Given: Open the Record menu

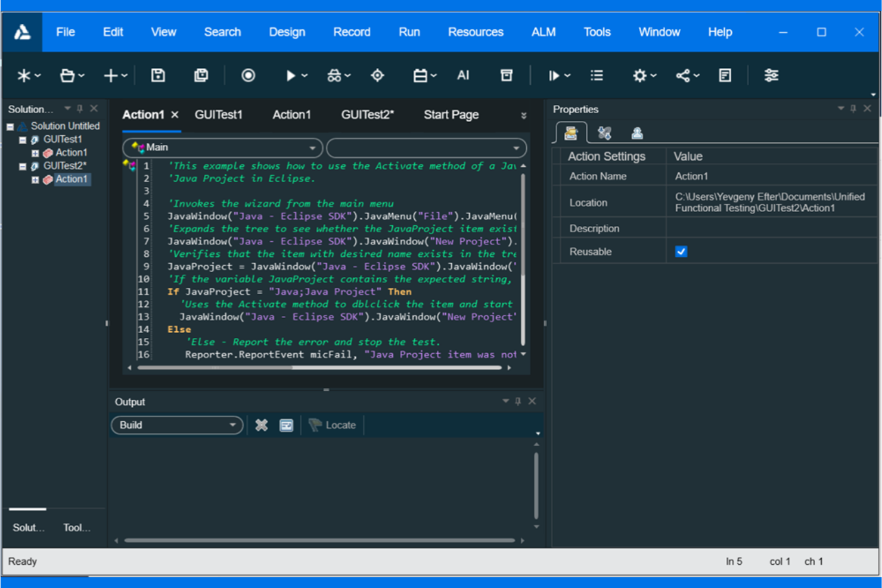Looking at the screenshot, I should (x=352, y=32).
